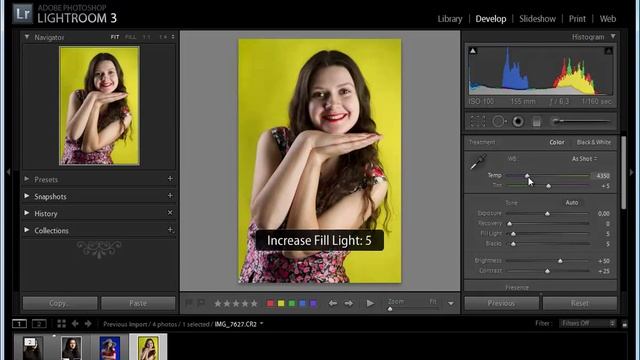The image size is (640, 360).
Task: Open the Web module
Action: coord(608,19)
